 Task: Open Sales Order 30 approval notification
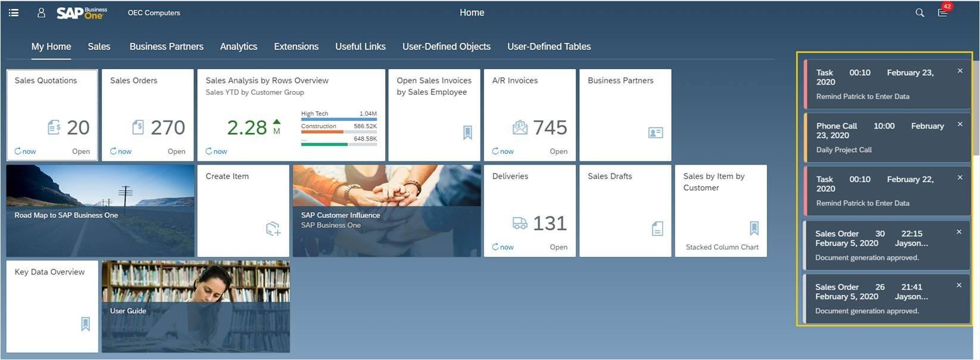[886, 246]
